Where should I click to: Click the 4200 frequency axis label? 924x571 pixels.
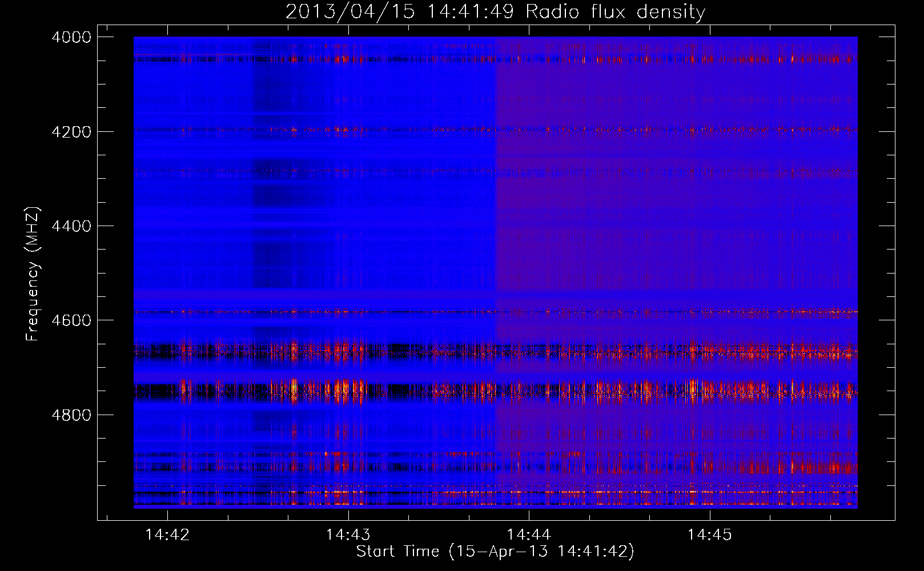[71, 132]
